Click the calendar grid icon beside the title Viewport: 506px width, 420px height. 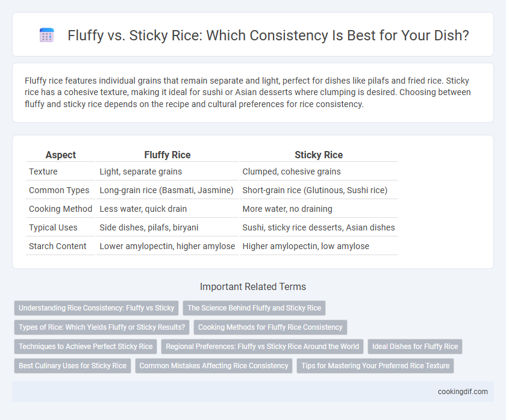(46, 35)
